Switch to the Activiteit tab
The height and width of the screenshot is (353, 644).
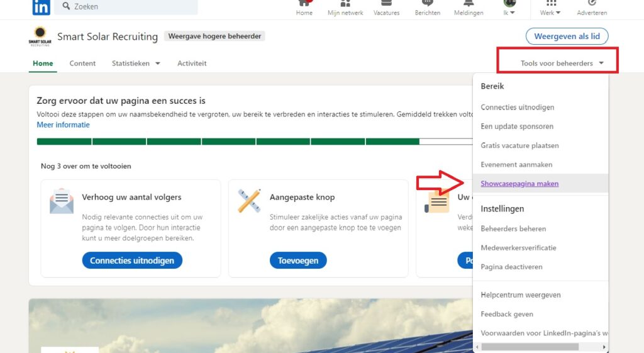(192, 64)
